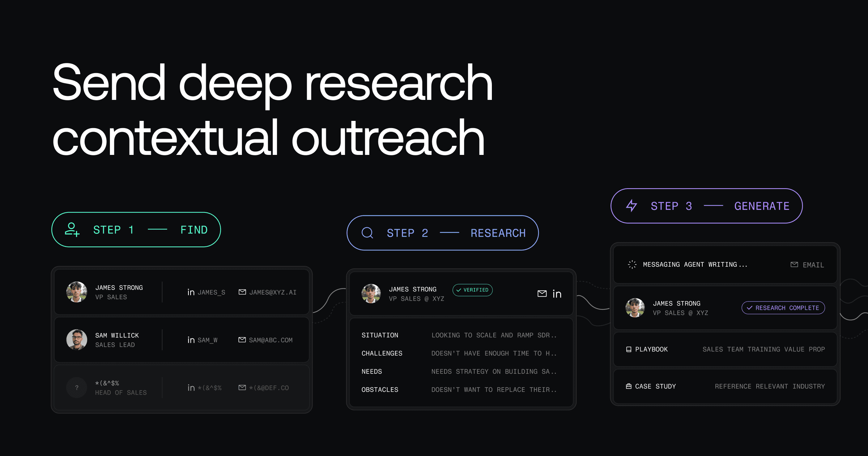Click the mail icon in the research card header
This screenshot has width=868, height=456.
click(542, 294)
